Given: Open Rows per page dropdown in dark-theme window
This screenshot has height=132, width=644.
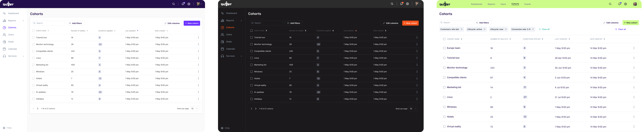Looking at the screenshot, I should 413,109.
